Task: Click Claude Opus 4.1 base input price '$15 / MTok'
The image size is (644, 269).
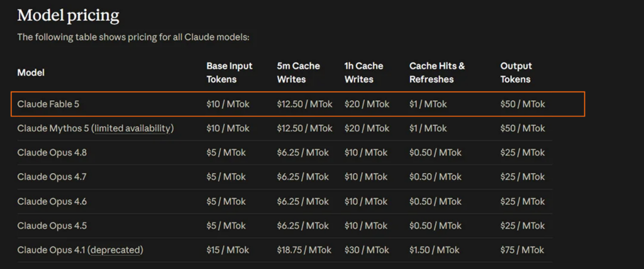Action: [228, 249]
